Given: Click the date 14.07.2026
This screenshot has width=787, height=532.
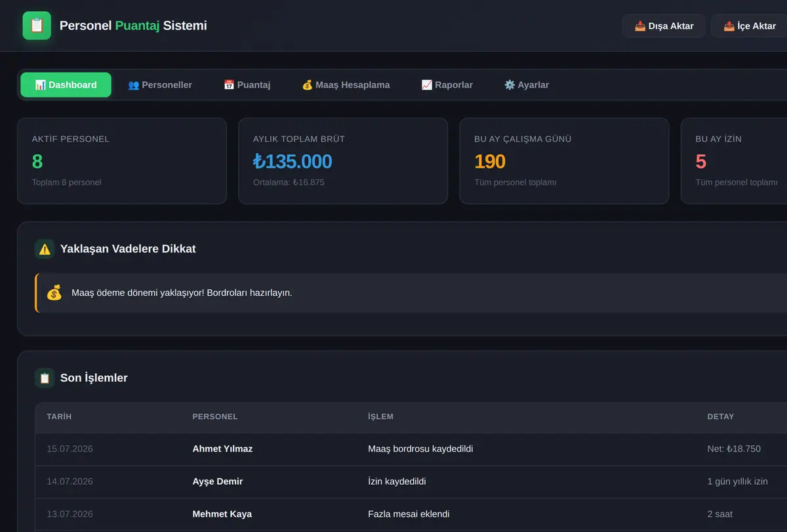Looking at the screenshot, I should click(x=70, y=481).
